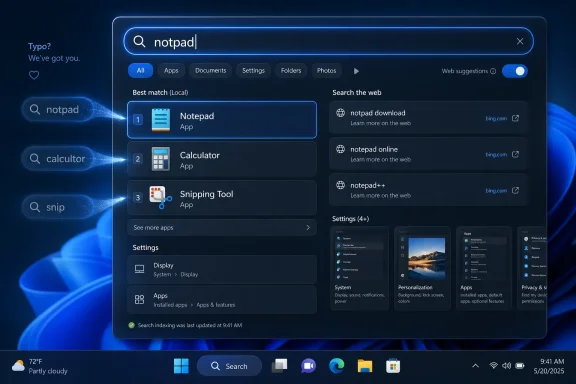Open external link icon for notpad download

[x=515, y=118]
